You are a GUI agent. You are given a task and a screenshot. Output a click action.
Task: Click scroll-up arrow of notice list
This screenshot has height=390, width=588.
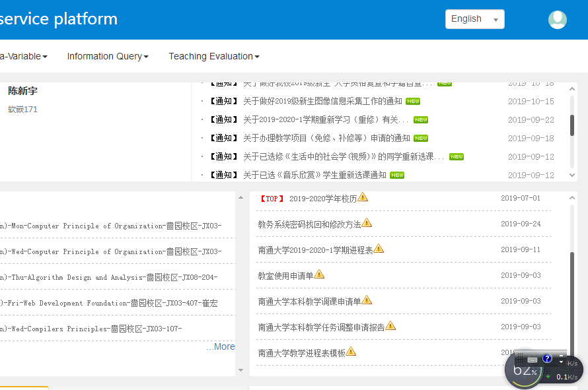(572, 89)
